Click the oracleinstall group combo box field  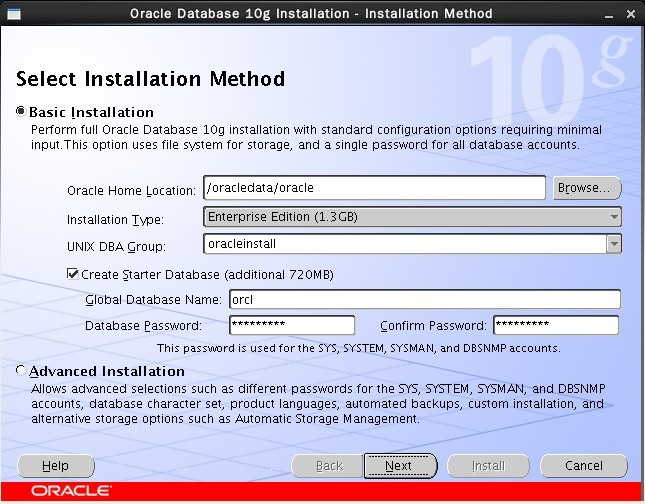tap(405, 244)
